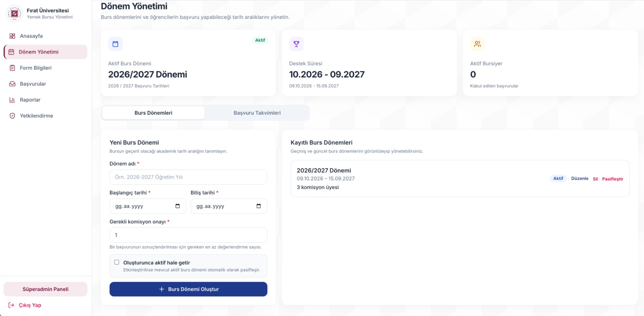The width and height of the screenshot is (644, 316).
Task: Navigate to Yetkilendirme in sidebar
Action: [45, 116]
